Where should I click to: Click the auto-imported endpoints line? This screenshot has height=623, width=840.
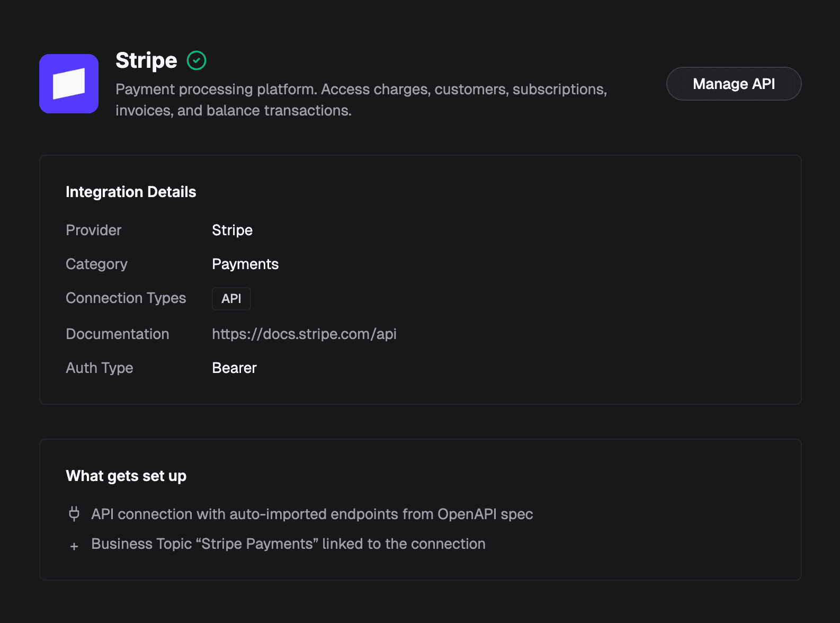click(x=312, y=514)
